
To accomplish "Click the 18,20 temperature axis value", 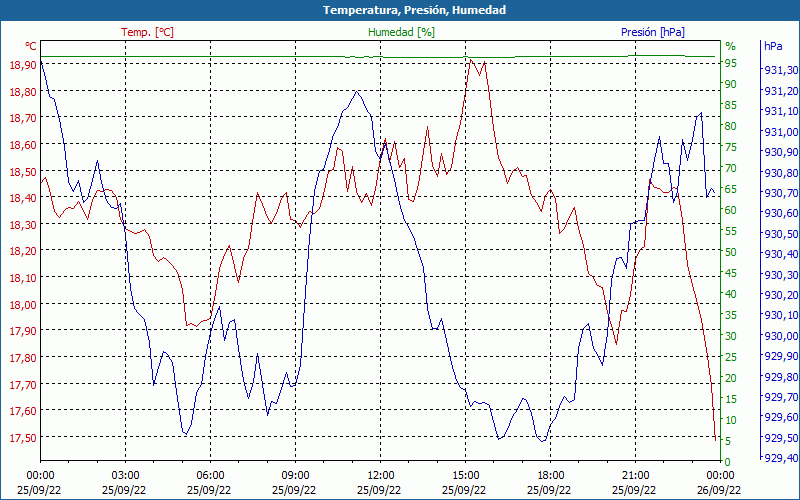I will [23, 251].
